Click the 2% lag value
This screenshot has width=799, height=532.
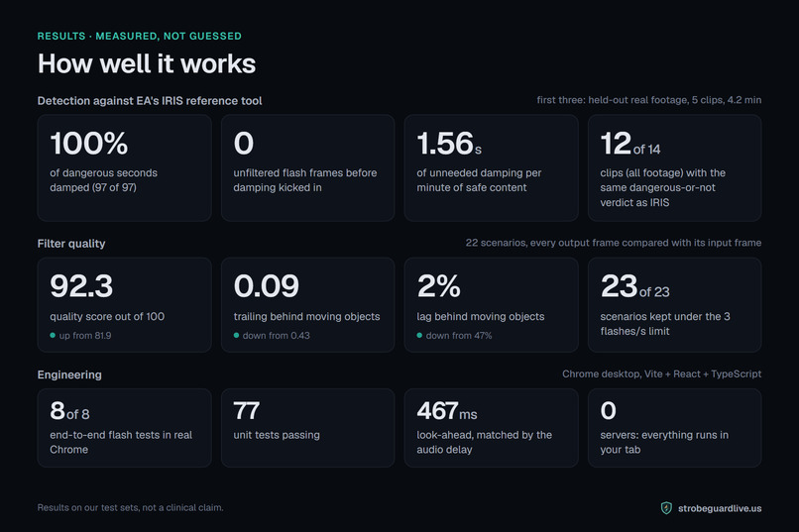coord(439,285)
